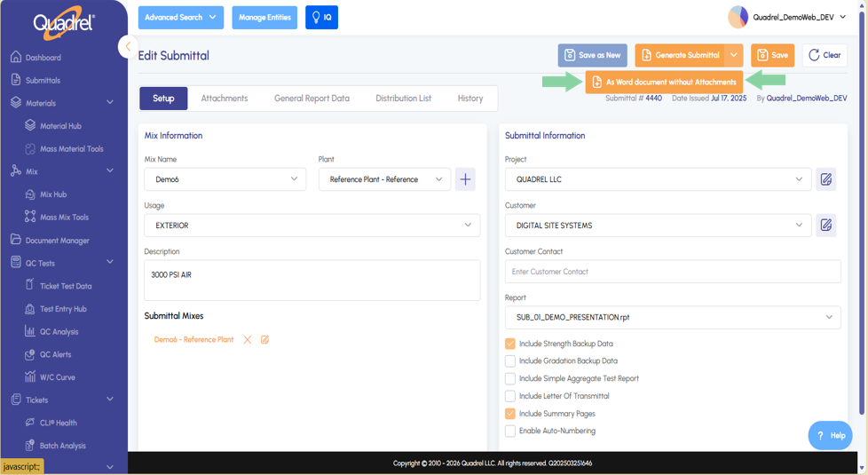This screenshot has height=475, width=868.
Task: Check Include Letter Of Transmittal
Action: (x=509, y=396)
